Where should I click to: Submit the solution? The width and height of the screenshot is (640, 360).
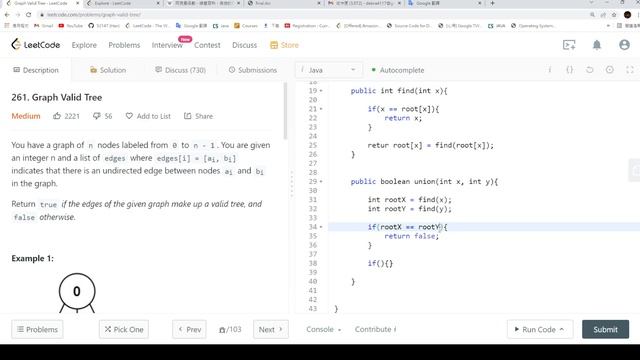(605, 329)
